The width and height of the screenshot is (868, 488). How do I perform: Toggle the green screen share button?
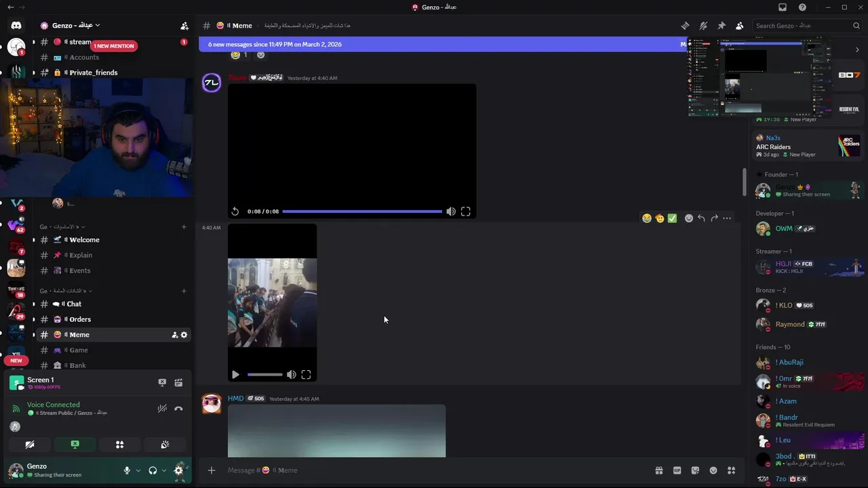(x=75, y=445)
